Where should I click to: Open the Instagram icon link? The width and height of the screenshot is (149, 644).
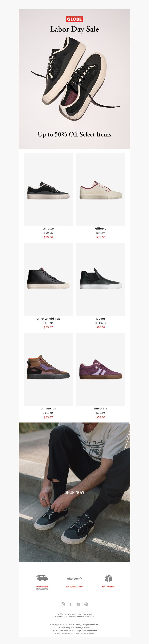63,604
